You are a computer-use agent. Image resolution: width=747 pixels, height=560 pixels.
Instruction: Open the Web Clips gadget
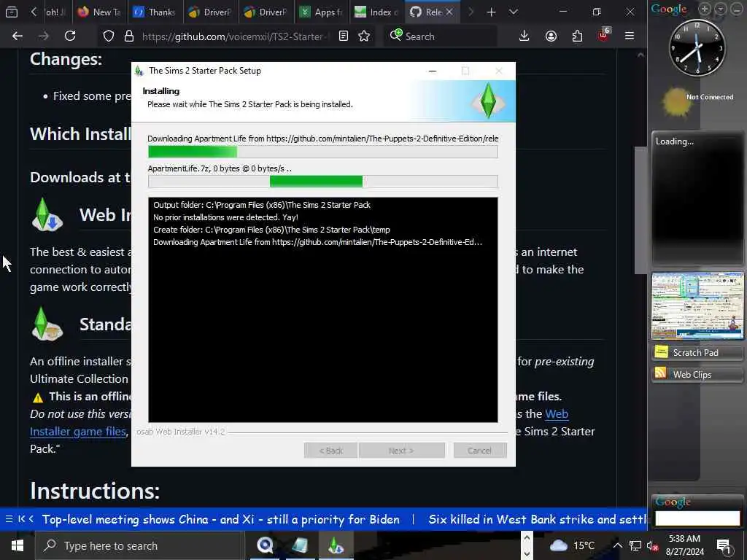tap(697, 374)
